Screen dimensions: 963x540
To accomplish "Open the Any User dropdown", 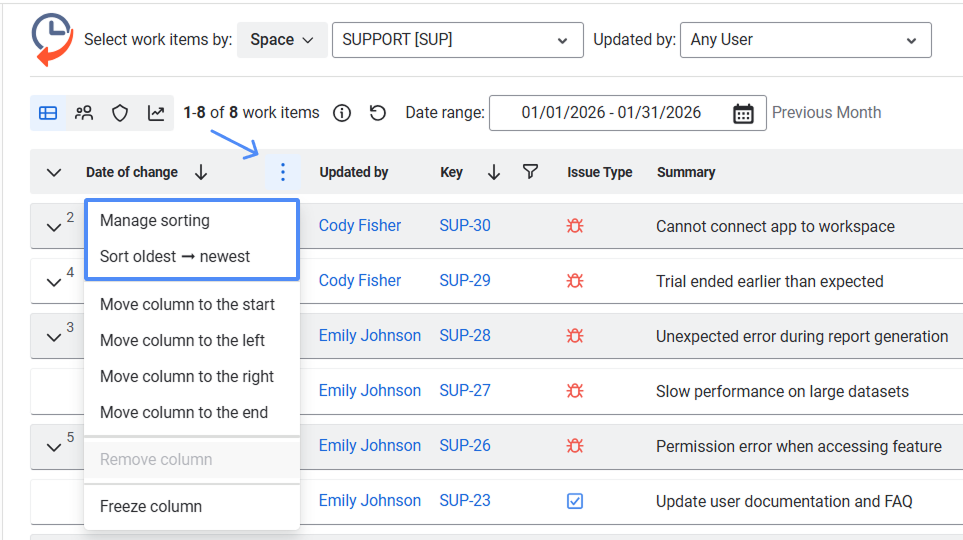I will (x=805, y=40).
